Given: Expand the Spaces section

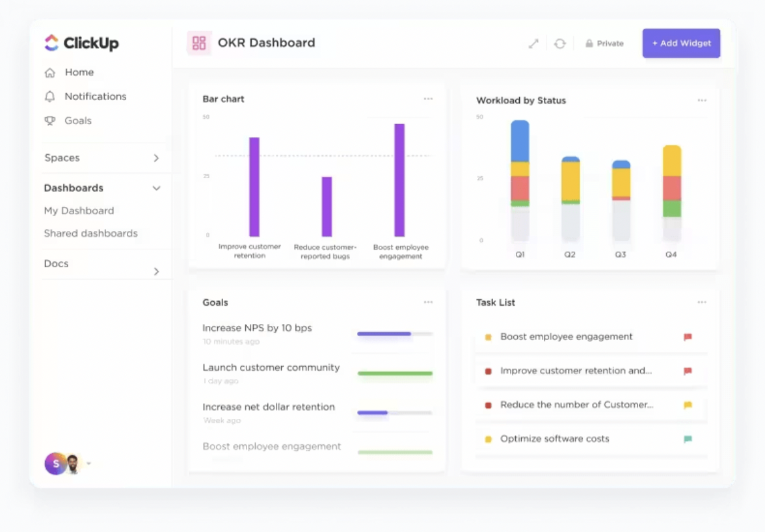Looking at the screenshot, I should coord(155,158).
